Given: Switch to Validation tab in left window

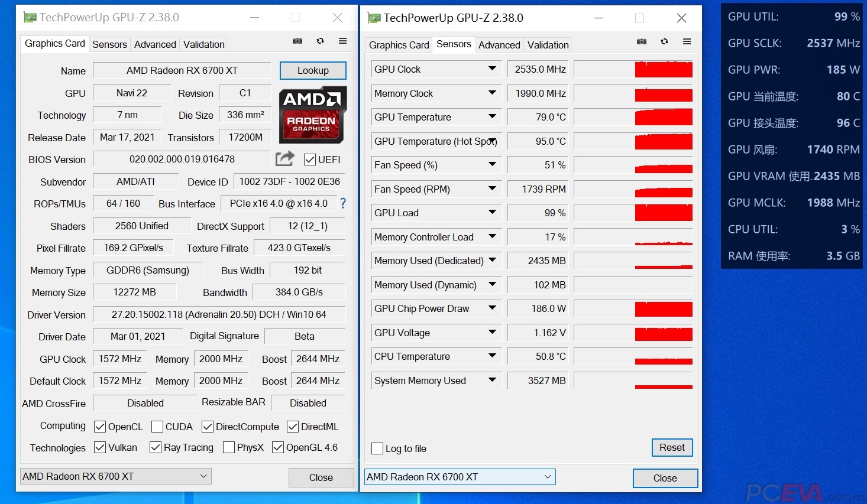Looking at the screenshot, I should click(x=204, y=44).
